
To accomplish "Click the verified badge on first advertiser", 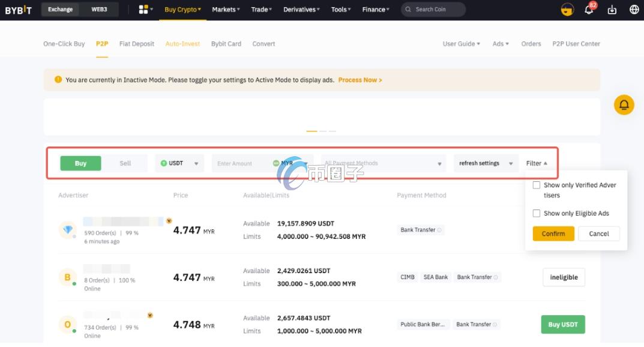I will (x=169, y=221).
